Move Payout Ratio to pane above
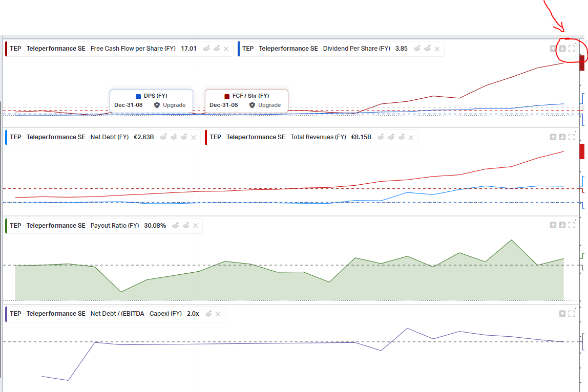 click(x=176, y=225)
